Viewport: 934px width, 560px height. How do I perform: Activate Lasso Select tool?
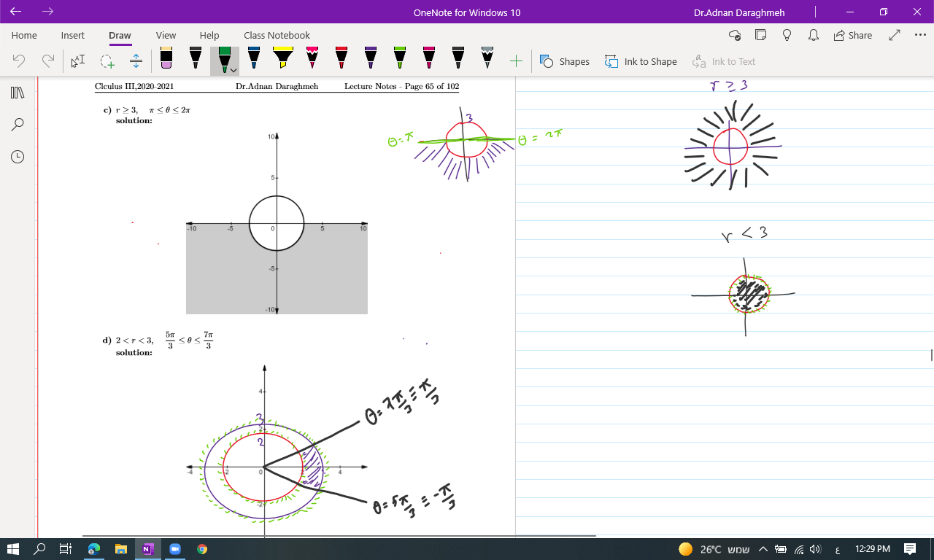coord(107,61)
